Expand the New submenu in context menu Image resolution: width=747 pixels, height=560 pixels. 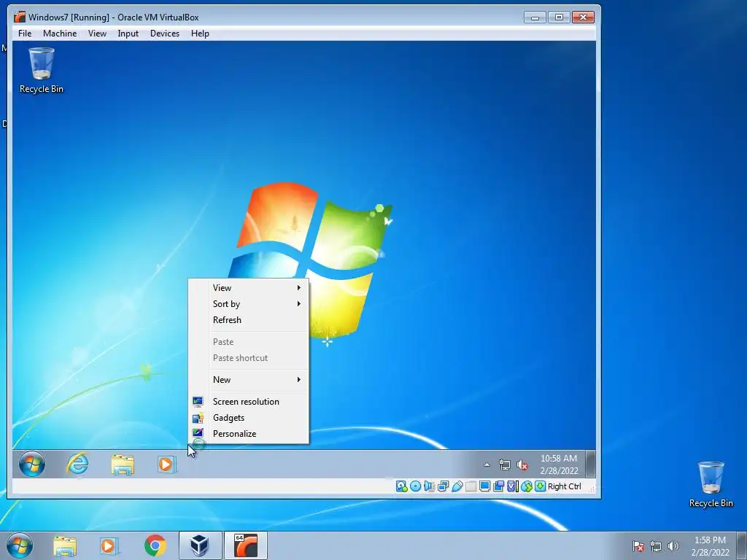(x=248, y=379)
